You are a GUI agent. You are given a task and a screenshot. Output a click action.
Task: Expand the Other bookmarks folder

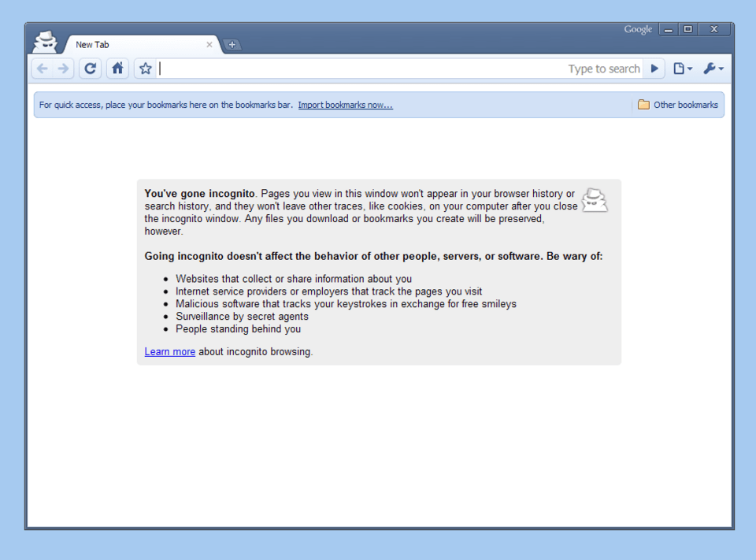click(x=677, y=105)
